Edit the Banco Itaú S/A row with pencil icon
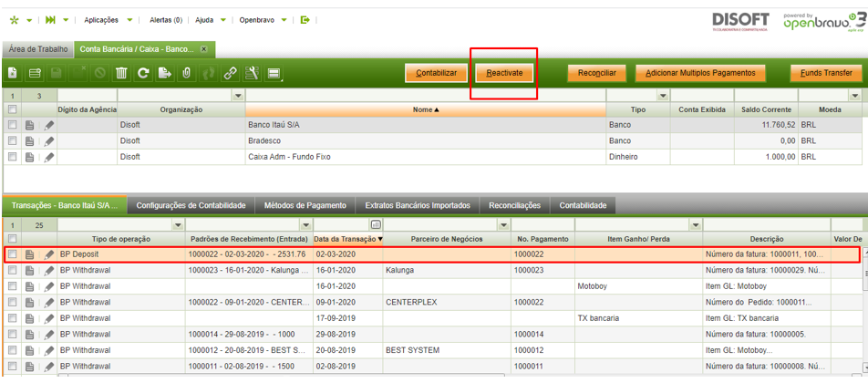The image size is (868, 383). click(x=49, y=126)
